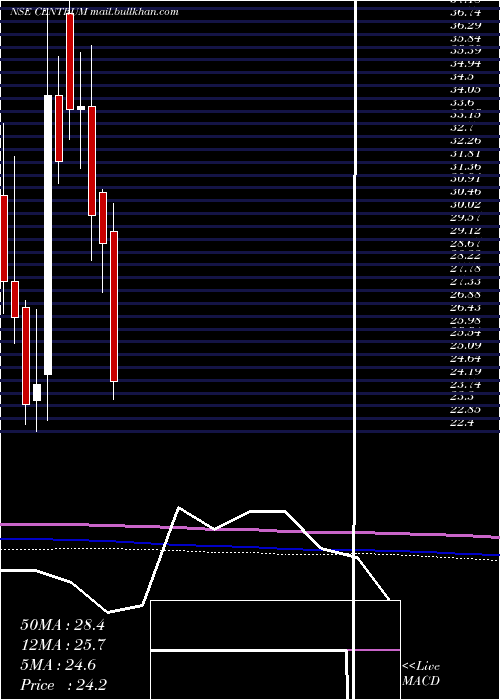Screen dimensions: 500x700
Task: Click price axis label 29.12
Action: tap(465, 230)
